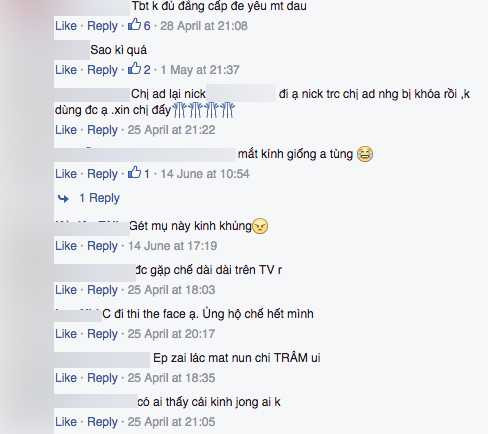The image size is (488, 434).
Task: Open timestamp '14 June at 17:19'
Action: [172, 246]
